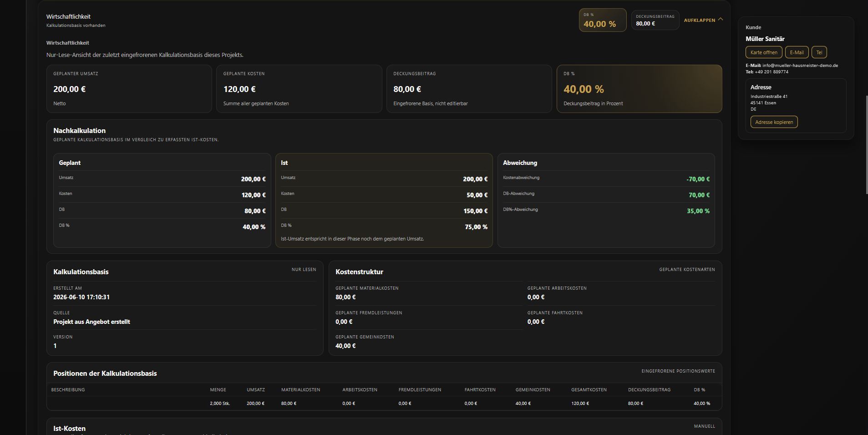Click the header Deckungsbeitrag 80,00 € badge
Viewport: 868px width, 435px height.
click(x=655, y=20)
